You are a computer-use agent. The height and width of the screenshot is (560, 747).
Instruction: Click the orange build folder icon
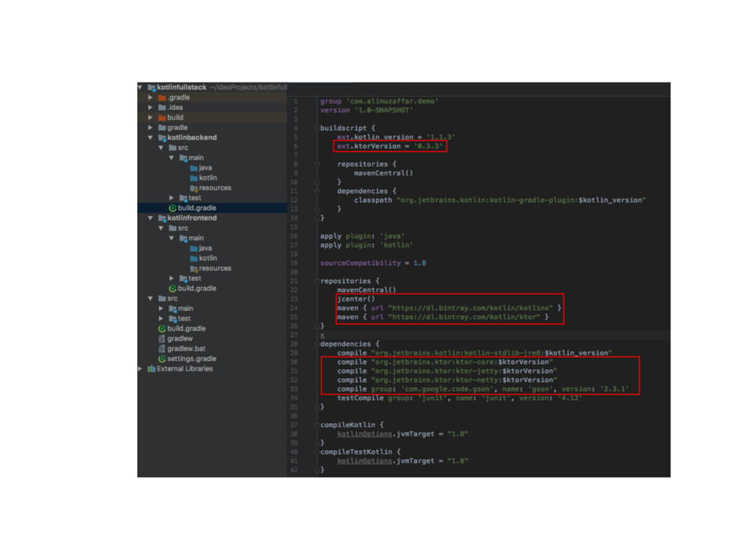pos(162,117)
